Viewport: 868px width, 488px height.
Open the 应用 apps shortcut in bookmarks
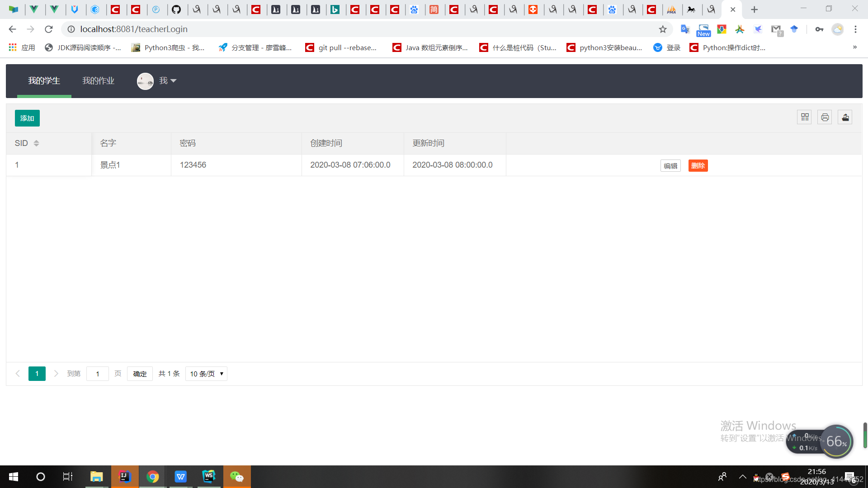point(22,47)
